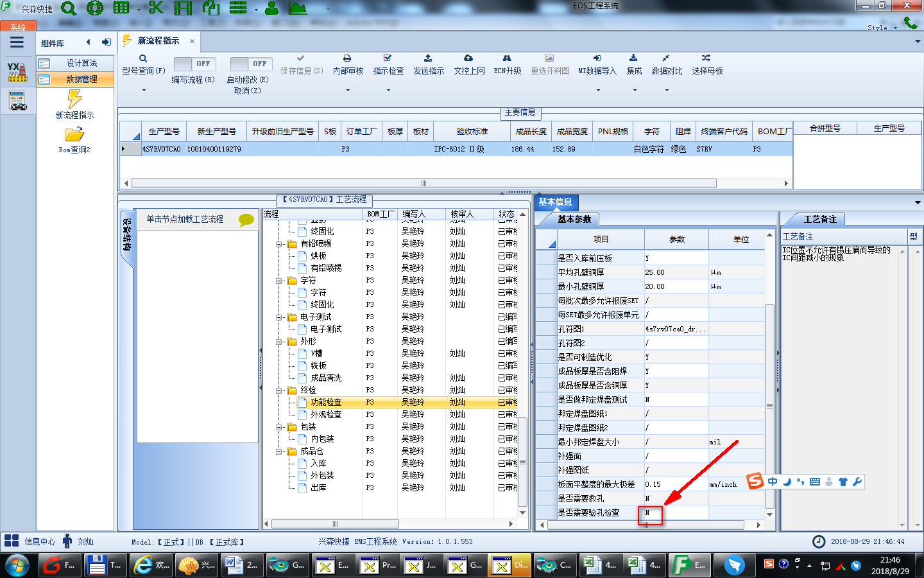Click the calculator icon in the left sidebar
Viewport: 924px width, 578px height.
pyautogui.click(x=17, y=101)
